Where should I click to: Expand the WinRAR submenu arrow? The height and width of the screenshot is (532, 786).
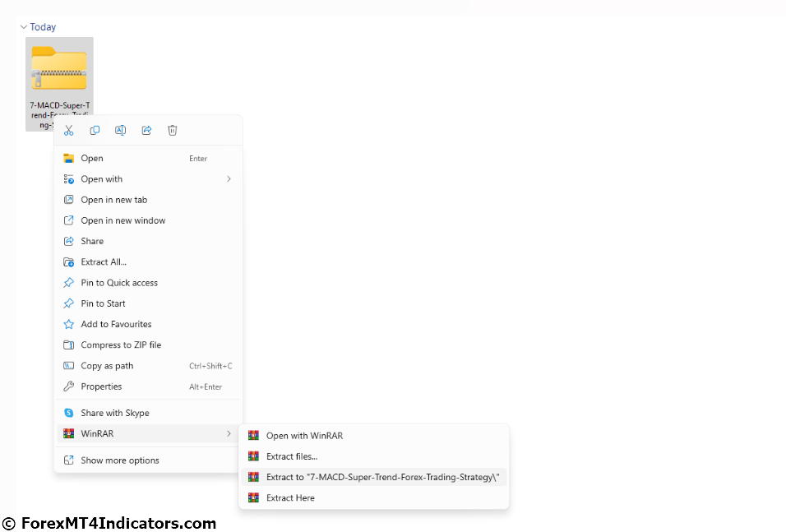[x=229, y=433]
